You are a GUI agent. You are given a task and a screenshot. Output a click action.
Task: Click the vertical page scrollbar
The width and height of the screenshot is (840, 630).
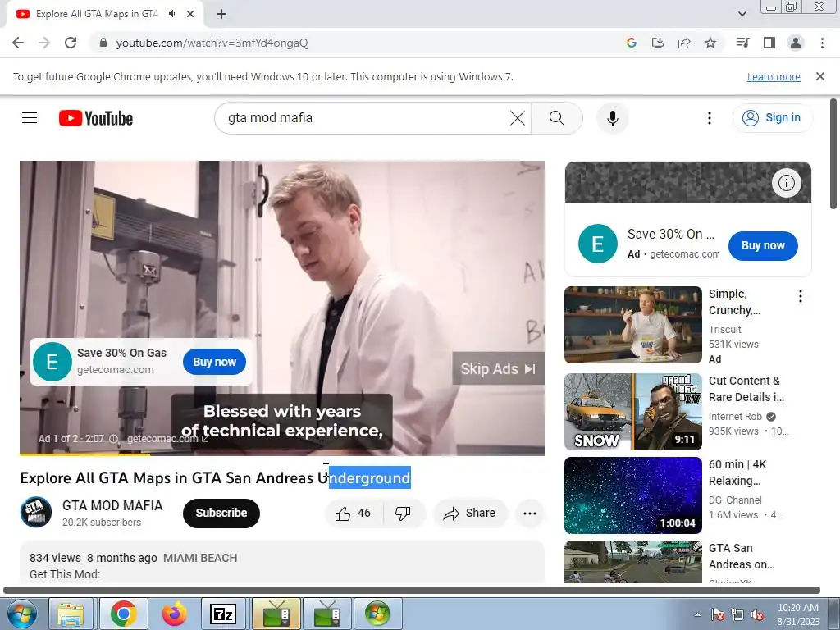[x=833, y=154]
